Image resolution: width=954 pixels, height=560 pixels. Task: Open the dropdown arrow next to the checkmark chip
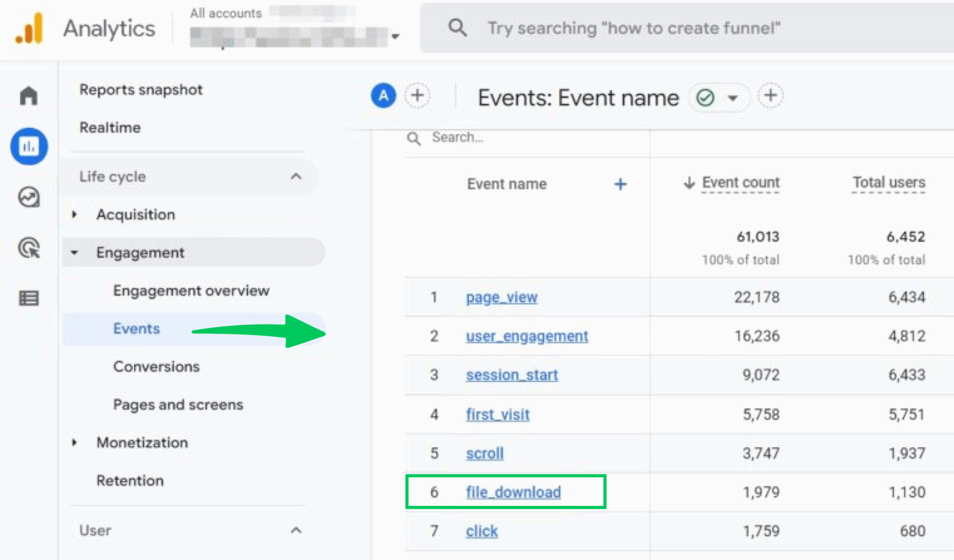tap(731, 98)
